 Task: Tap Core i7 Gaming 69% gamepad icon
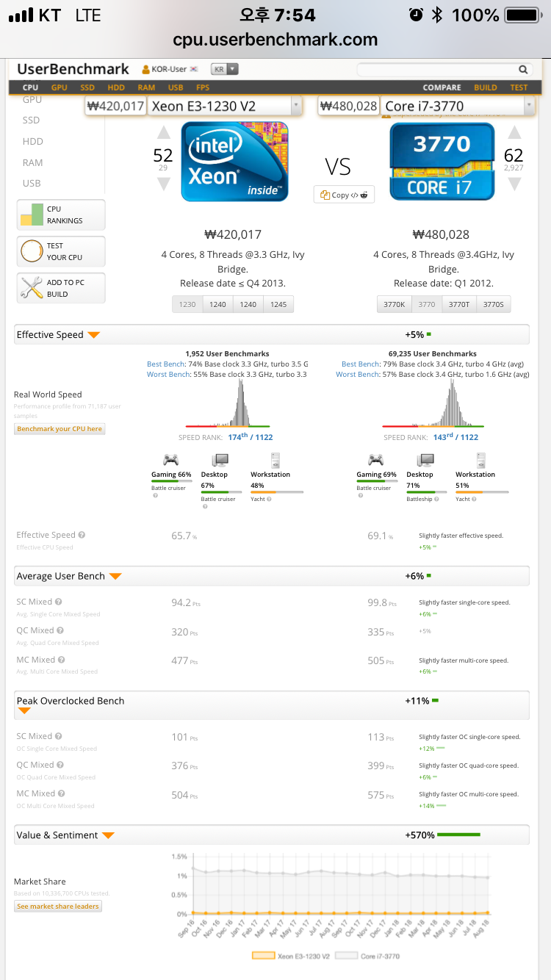(x=376, y=460)
